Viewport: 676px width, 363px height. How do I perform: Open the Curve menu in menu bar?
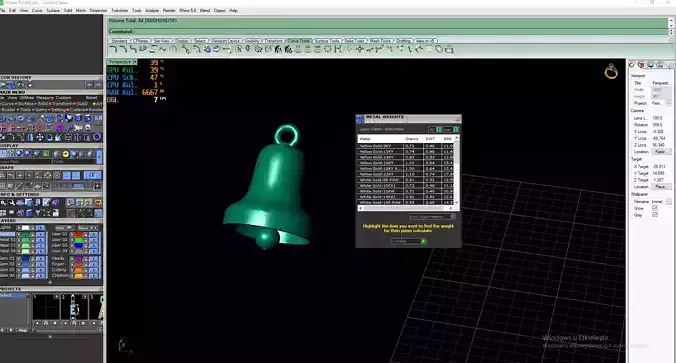[37, 10]
